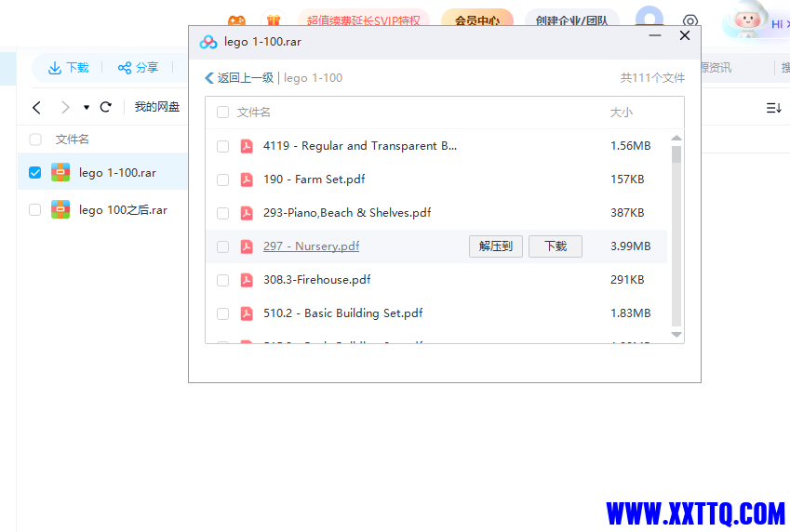Click file name 4119 - Regular and Transparent B...

pyautogui.click(x=360, y=146)
